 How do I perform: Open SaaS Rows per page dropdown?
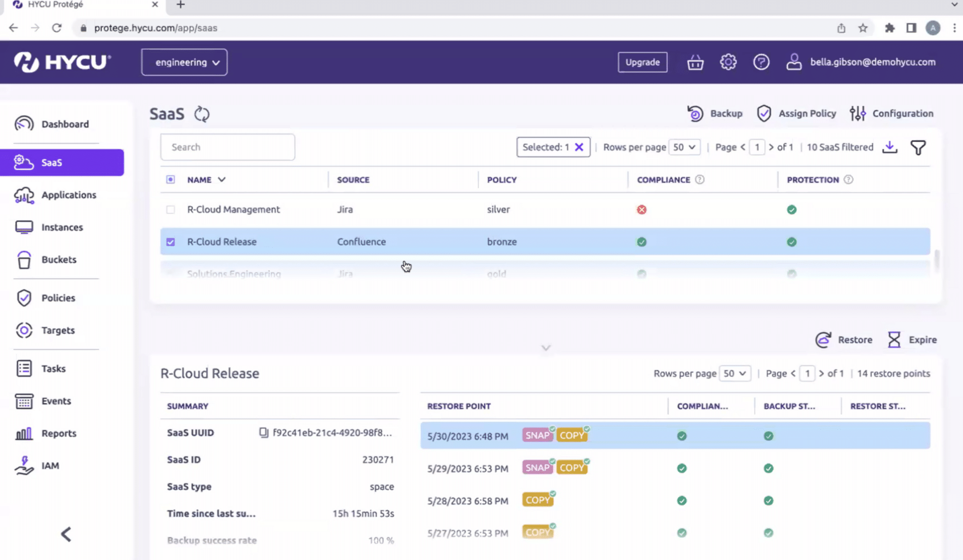684,147
